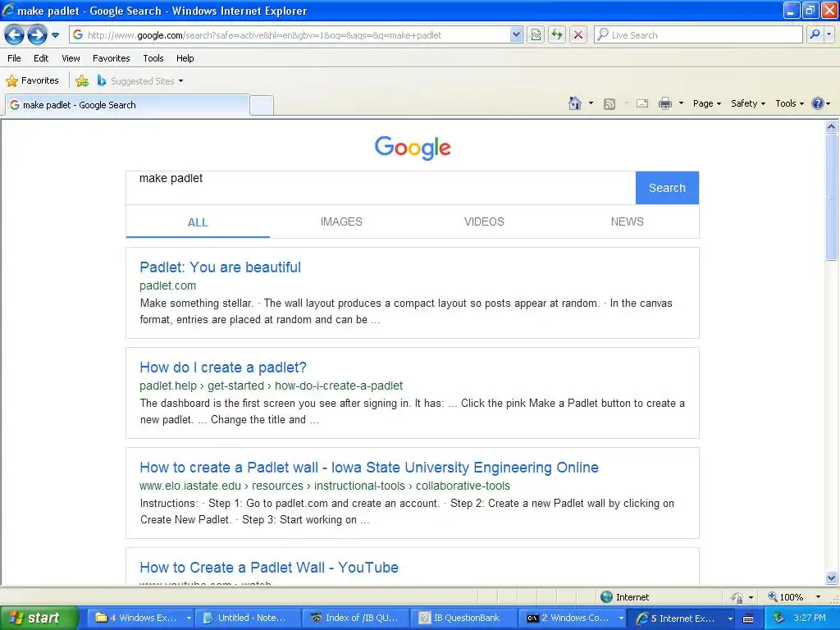Go back with the Back arrow button
The image size is (840, 630).
click(15, 35)
